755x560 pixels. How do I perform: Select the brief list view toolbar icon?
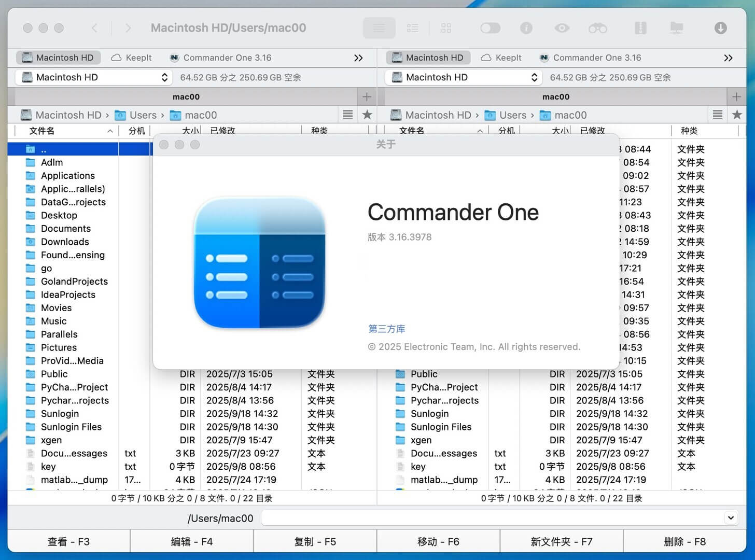pos(413,28)
